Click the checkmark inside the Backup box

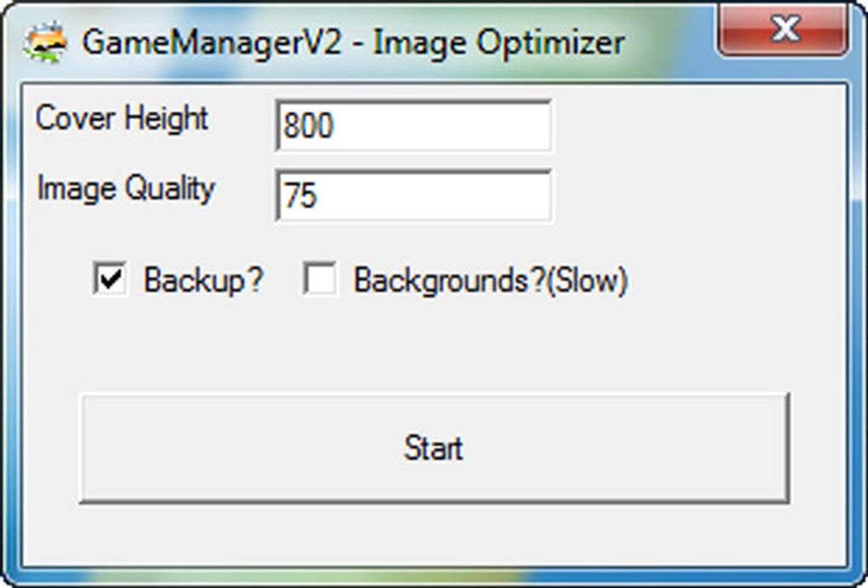pos(110,278)
